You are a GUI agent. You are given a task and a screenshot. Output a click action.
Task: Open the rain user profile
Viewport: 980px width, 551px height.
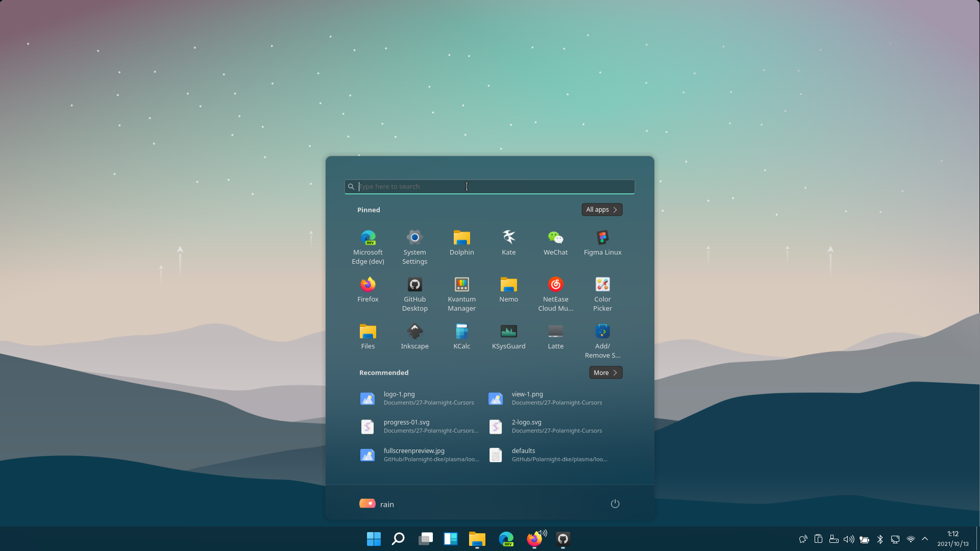(377, 504)
